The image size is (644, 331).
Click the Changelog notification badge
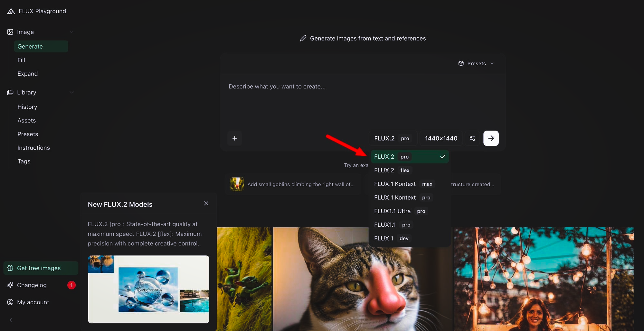click(x=71, y=285)
